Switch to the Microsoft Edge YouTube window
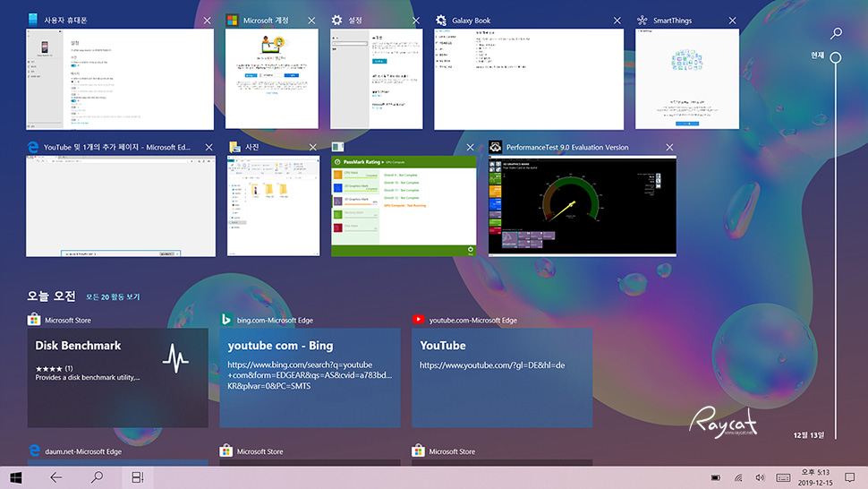The height and width of the screenshot is (489, 868). (x=121, y=206)
